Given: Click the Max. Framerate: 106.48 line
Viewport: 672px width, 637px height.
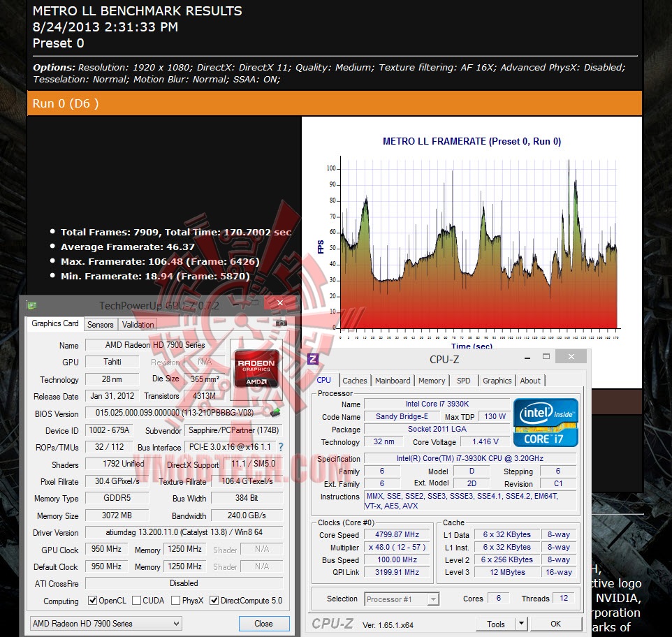Looking at the screenshot, I should [x=160, y=261].
